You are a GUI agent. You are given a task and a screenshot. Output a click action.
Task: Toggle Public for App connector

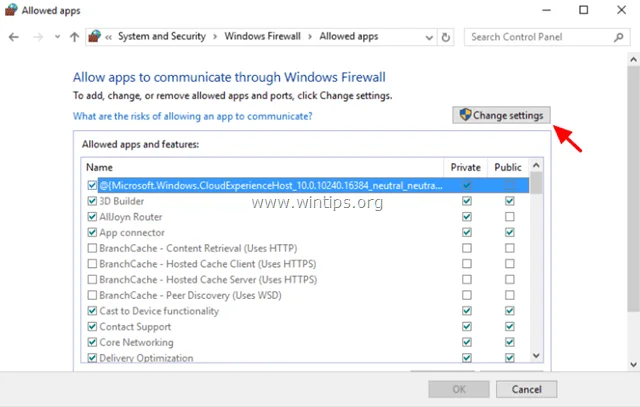(509, 232)
